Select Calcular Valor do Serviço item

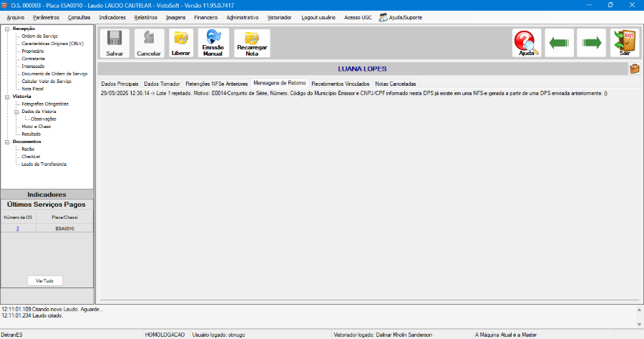coord(47,82)
